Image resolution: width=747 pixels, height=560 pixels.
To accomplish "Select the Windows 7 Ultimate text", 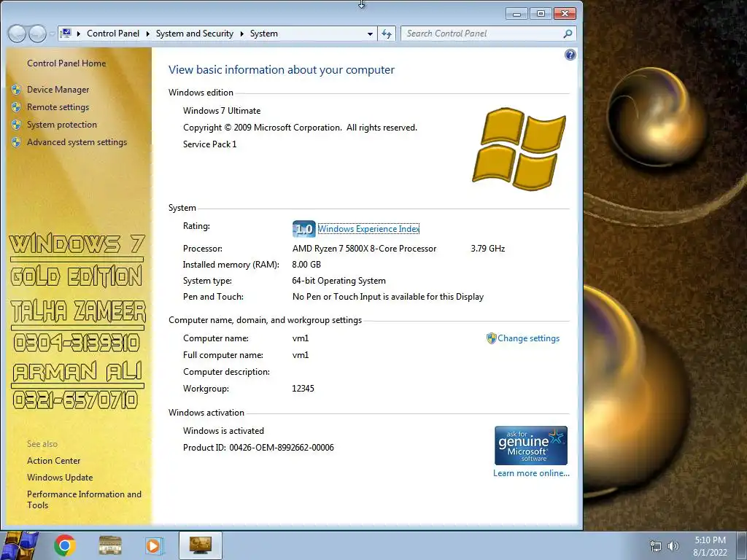I will [x=222, y=111].
